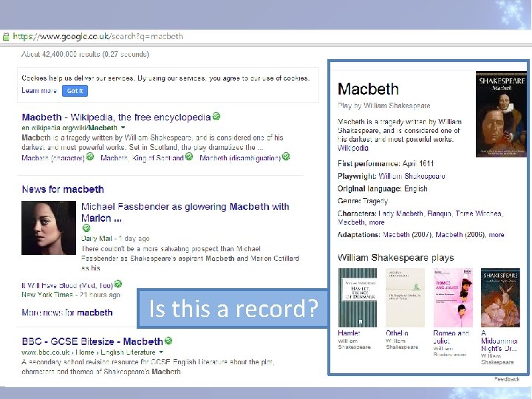This screenshot has width=532, height=399.
Task: Click the New York Times - 21 hours ago text
Action: pyautogui.click(x=71, y=295)
